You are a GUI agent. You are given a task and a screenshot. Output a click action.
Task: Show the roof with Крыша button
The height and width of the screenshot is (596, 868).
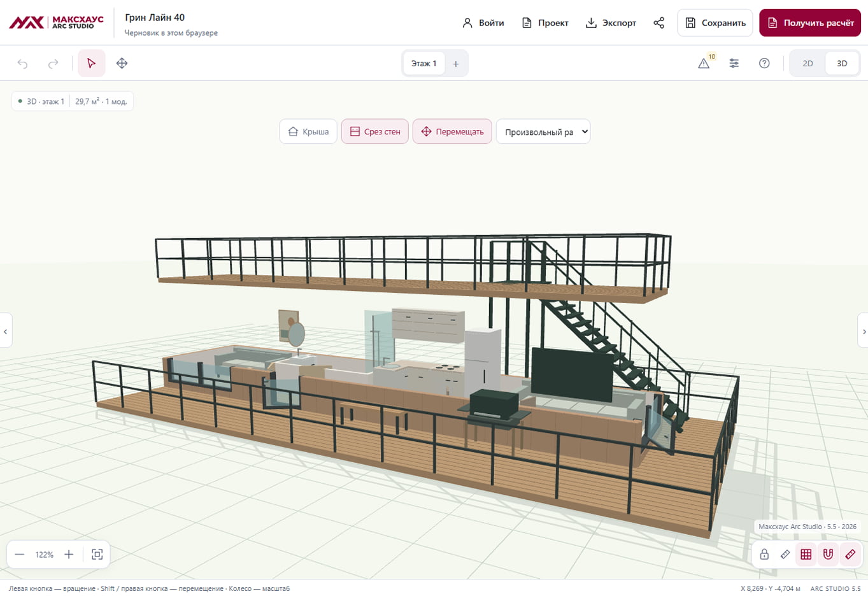point(308,132)
